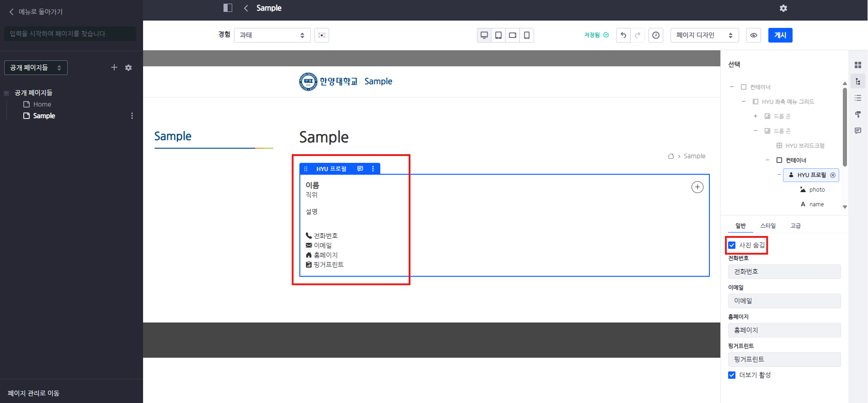The width and height of the screenshot is (868, 403).
Task: Open version history clock icon
Action: (656, 35)
